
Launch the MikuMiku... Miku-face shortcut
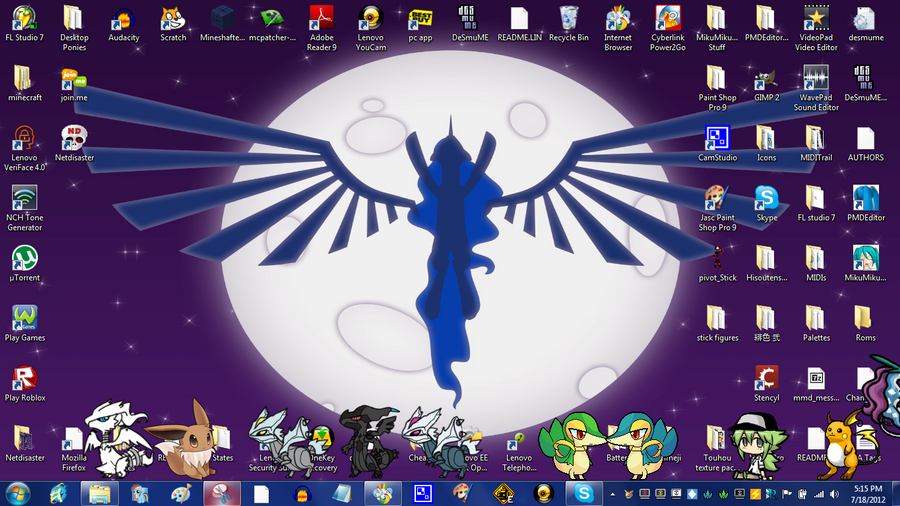(866, 263)
